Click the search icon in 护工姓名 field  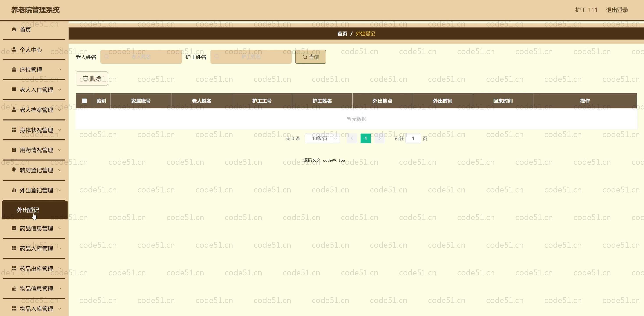coord(216,57)
